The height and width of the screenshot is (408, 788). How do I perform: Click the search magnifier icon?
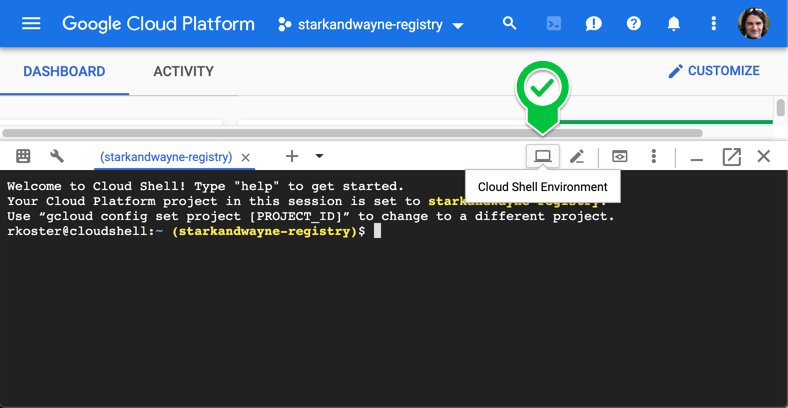point(510,23)
